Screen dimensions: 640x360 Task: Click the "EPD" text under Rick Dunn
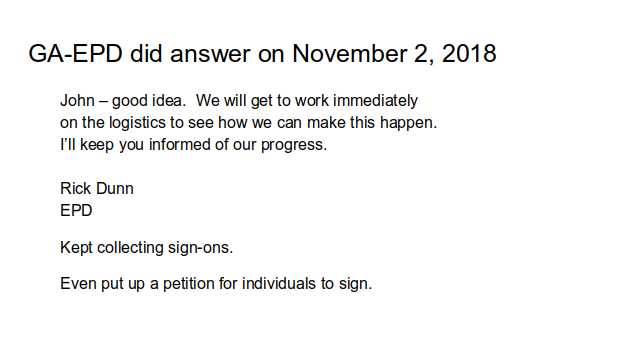click(x=76, y=211)
